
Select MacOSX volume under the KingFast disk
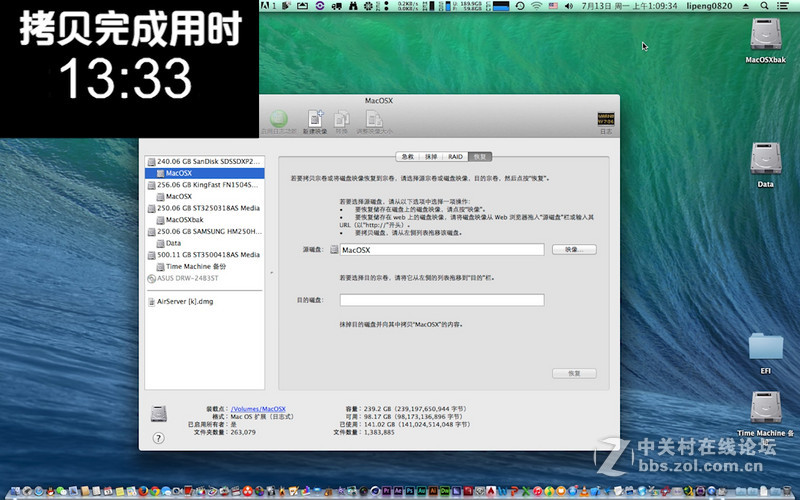click(205, 196)
